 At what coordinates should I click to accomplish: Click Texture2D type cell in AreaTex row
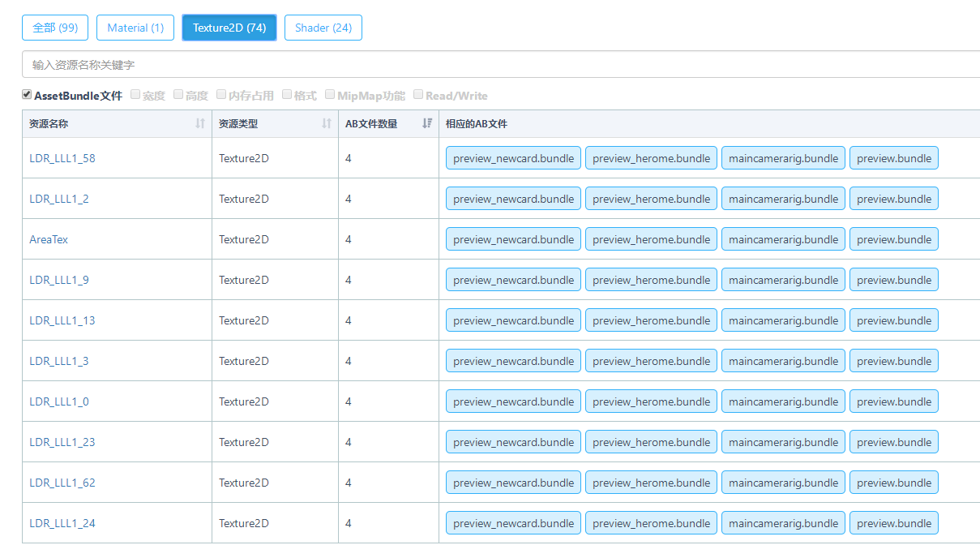275,239
